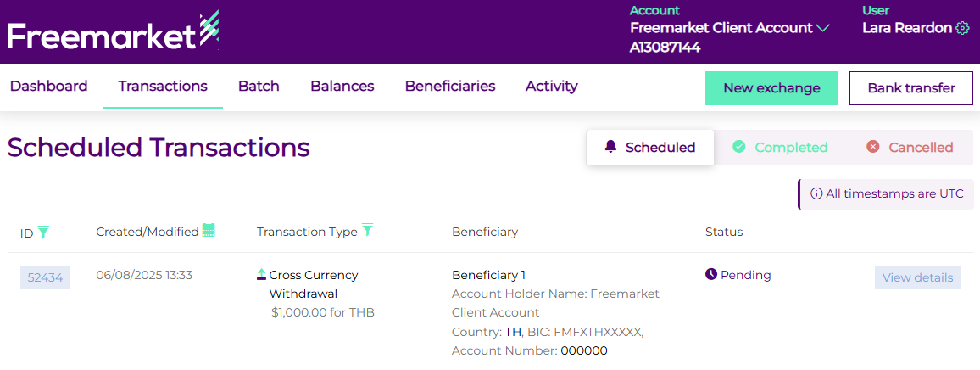Filter transactions by ID funnel icon
This screenshot has height=370, width=980.
(43, 232)
